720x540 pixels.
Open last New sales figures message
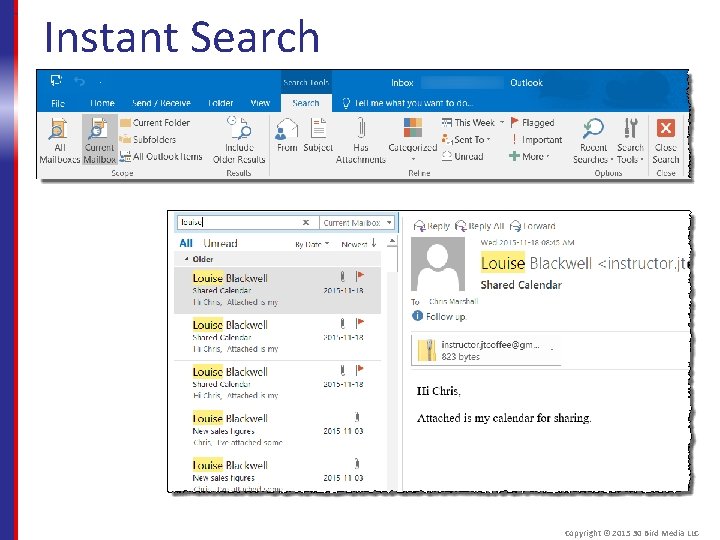[x=277, y=474]
